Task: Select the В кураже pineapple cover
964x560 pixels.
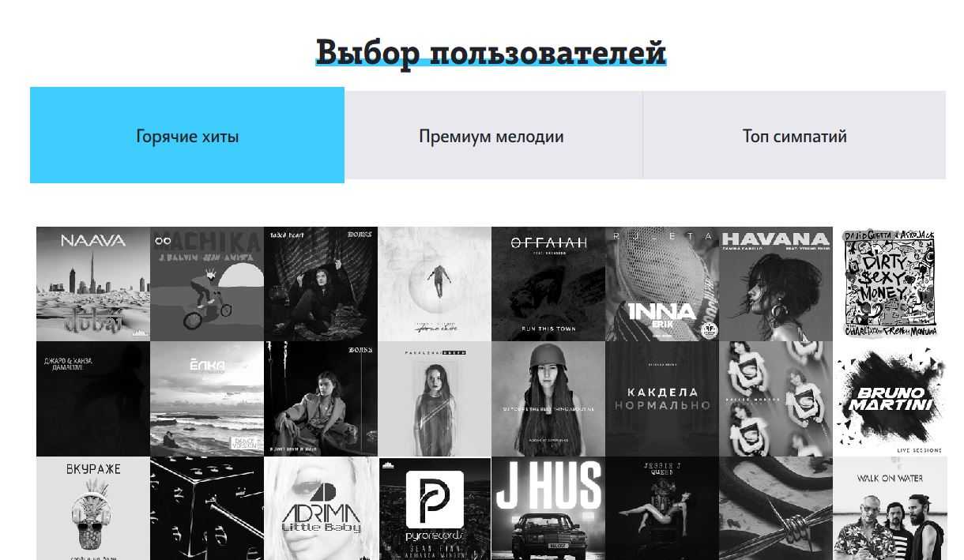Action: coord(93,508)
